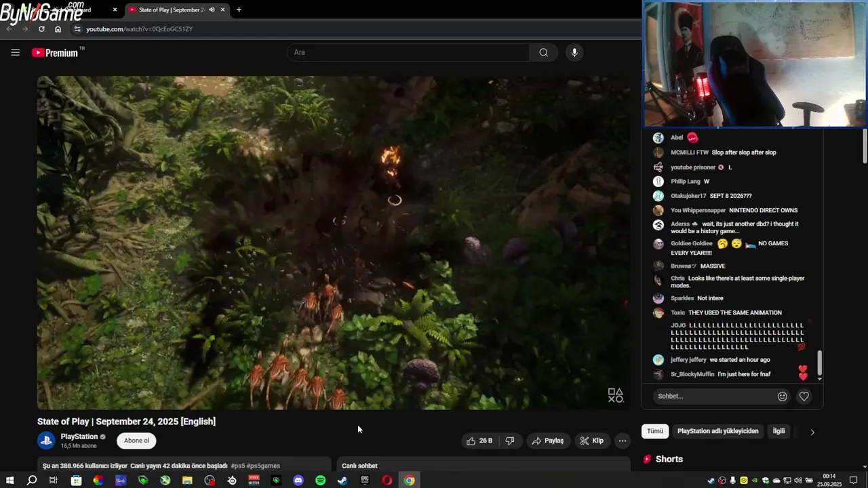Launch Steam from the taskbar
This screenshot has width=868, height=488.
[x=342, y=481]
